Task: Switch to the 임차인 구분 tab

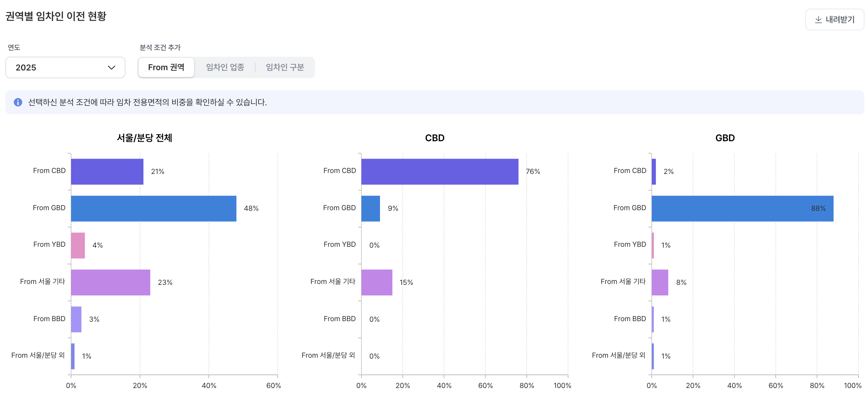Action: point(285,67)
